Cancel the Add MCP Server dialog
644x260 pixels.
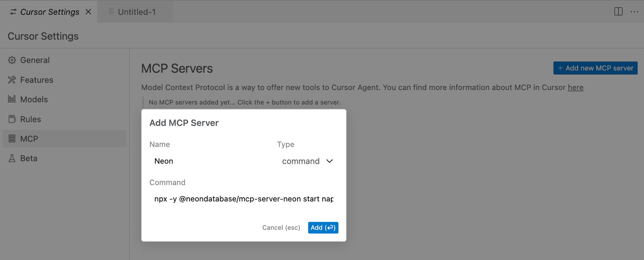pyautogui.click(x=281, y=228)
